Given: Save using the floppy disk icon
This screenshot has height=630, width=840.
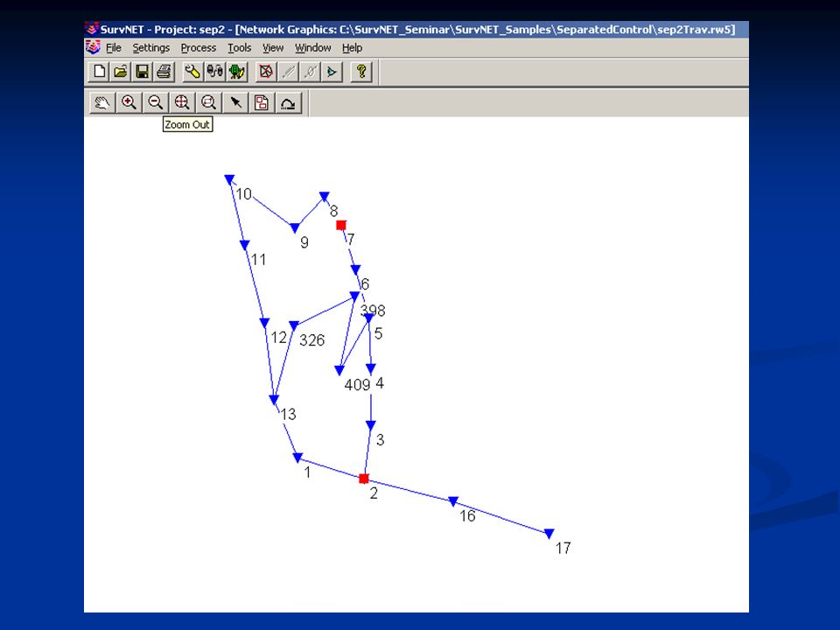Looking at the screenshot, I should pos(142,71).
